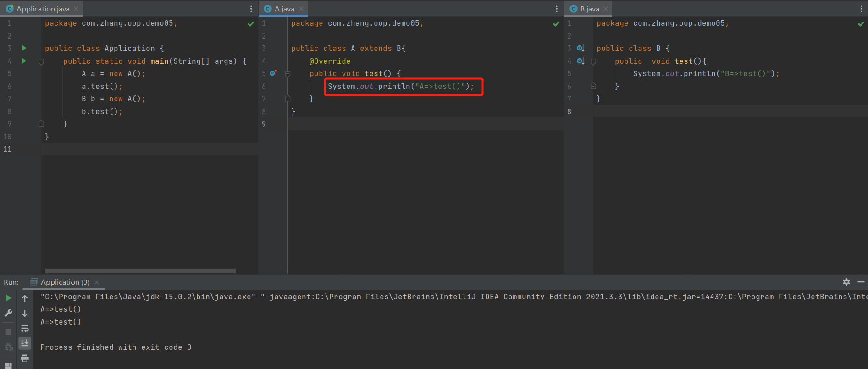Click the "A a = new A();" statement
Screen dimensions: 868x369
tap(113, 74)
